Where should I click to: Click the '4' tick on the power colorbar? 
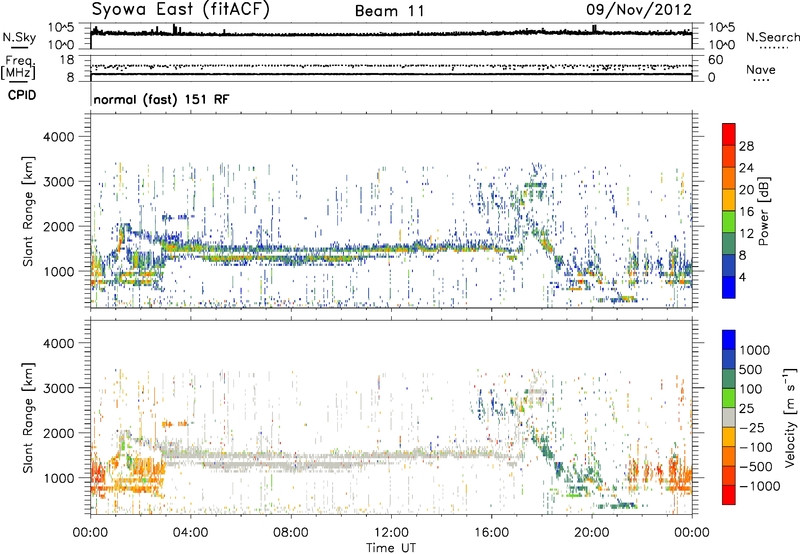(x=742, y=277)
